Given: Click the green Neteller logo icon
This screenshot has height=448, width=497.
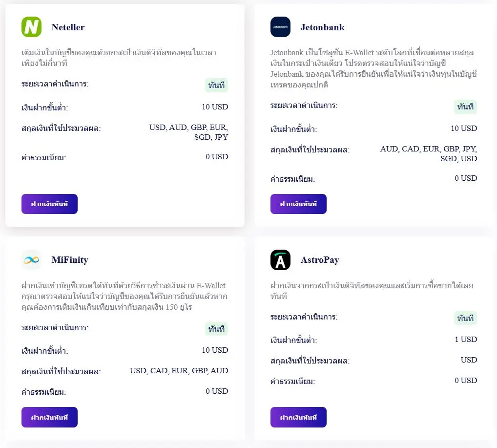Looking at the screenshot, I should click(x=31, y=27).
